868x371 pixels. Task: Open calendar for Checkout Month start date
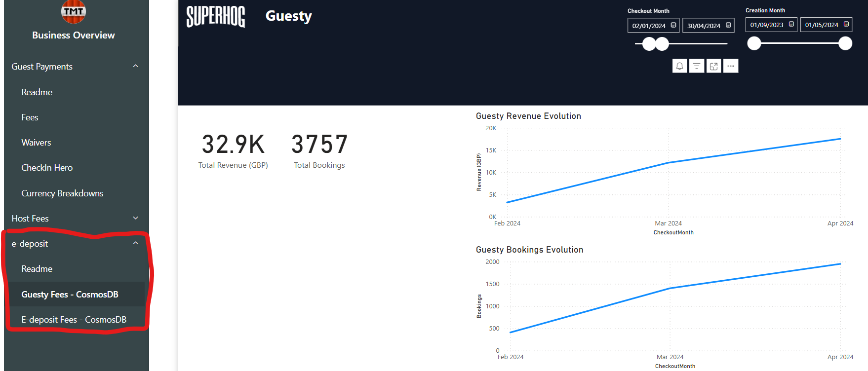click(x=673, y=25)
